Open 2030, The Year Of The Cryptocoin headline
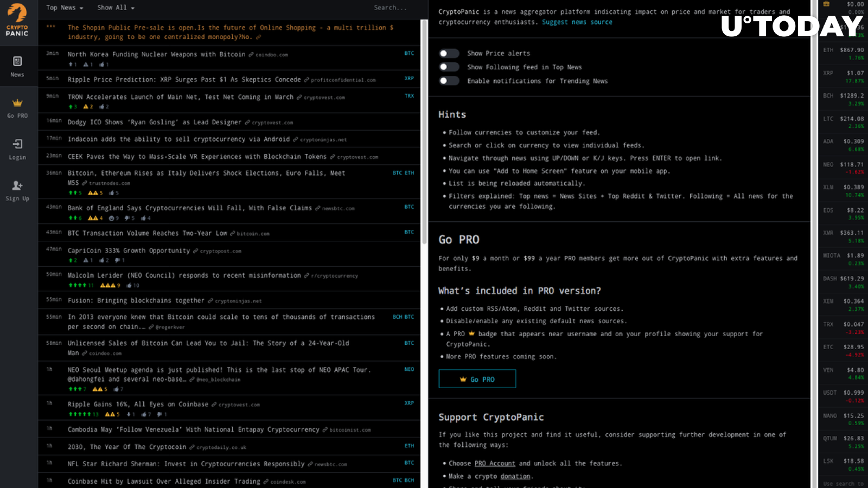This screenshot has width=868, height=488. pyautogui.click(x=126, y=447)
